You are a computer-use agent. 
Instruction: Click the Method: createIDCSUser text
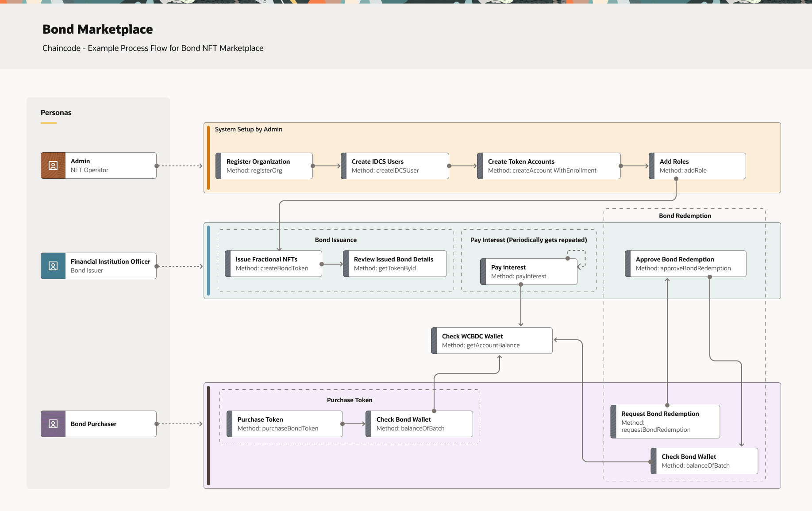(385, 170)
